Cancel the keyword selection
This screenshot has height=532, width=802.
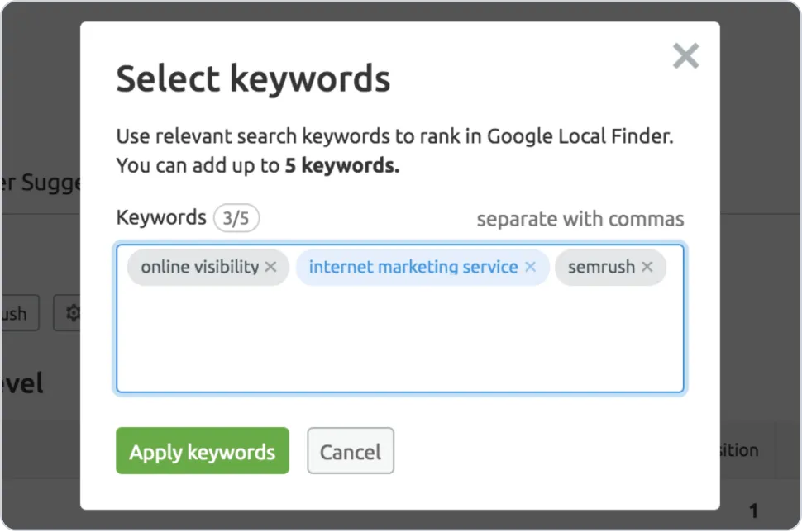point(351,451)
